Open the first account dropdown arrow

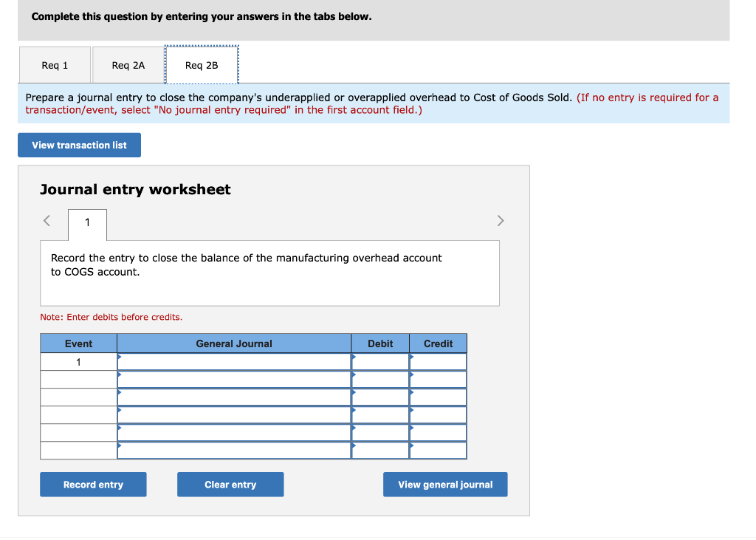[x=119, y=359]
